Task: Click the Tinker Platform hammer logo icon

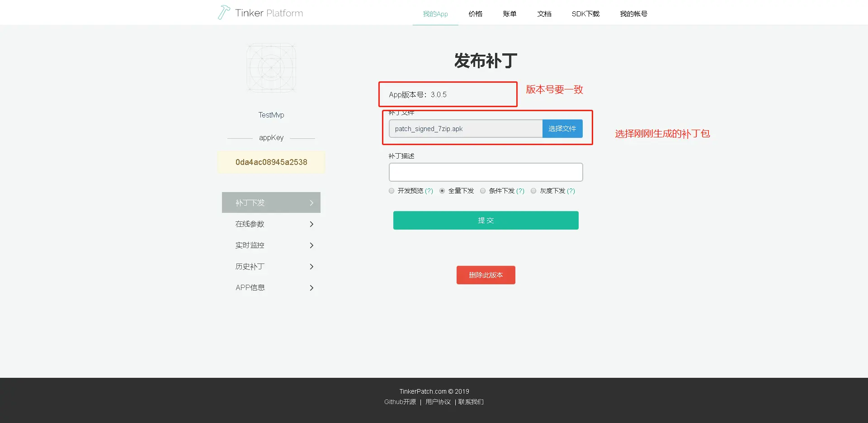Action: (224, 13)
